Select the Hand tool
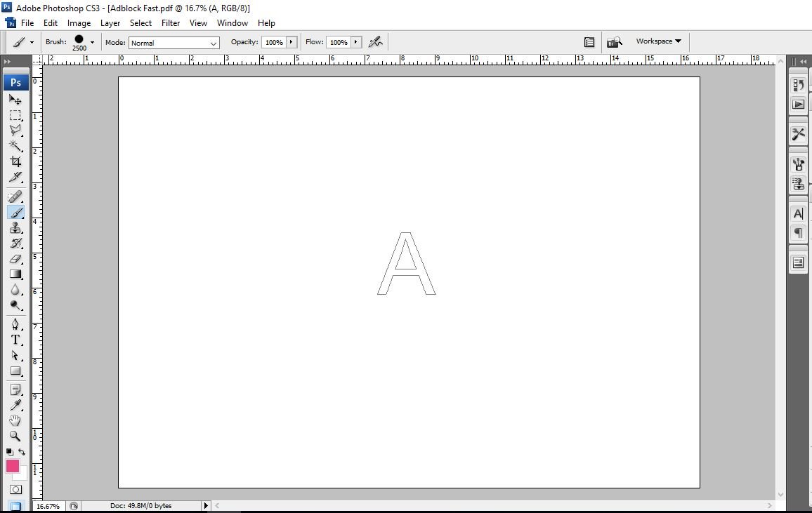Image resolution: width=812 pixels, height=513 pixels. (x=15, y=420)
